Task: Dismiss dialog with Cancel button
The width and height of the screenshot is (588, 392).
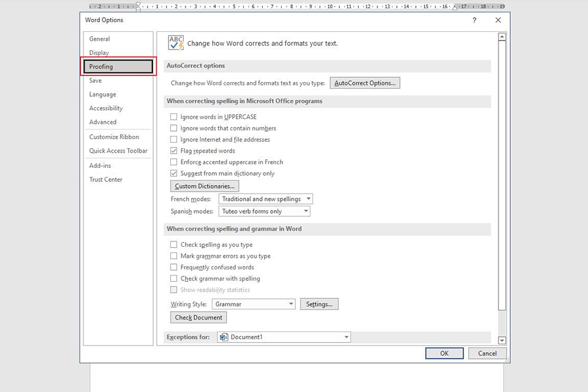Action: 487,353
